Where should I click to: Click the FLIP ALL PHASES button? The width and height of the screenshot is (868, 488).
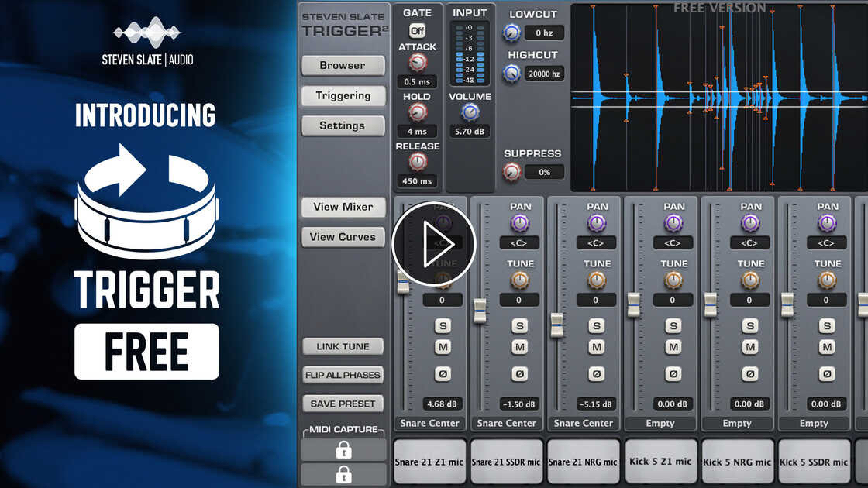click(343, 375)
